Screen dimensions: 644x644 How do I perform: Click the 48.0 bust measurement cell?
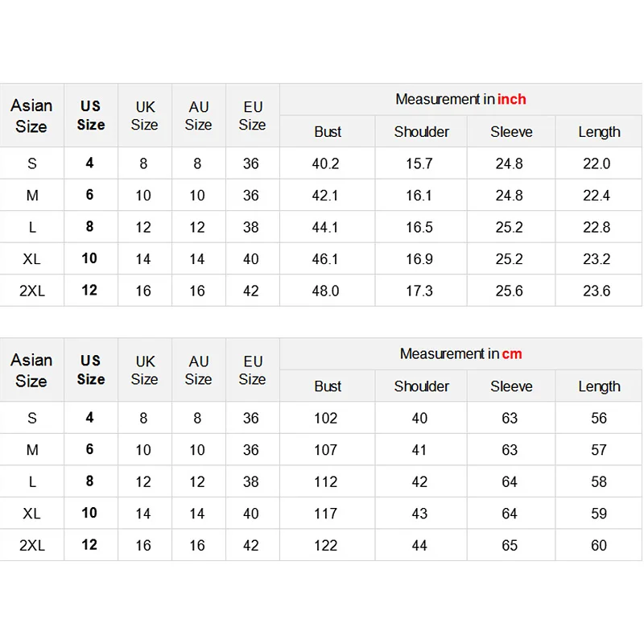click(326, 291)
